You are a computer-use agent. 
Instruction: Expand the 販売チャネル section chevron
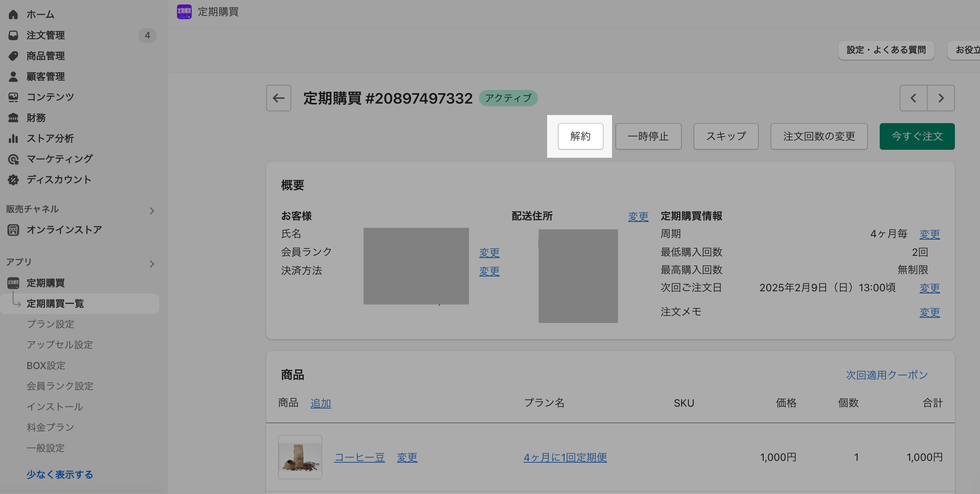point(152,211)
